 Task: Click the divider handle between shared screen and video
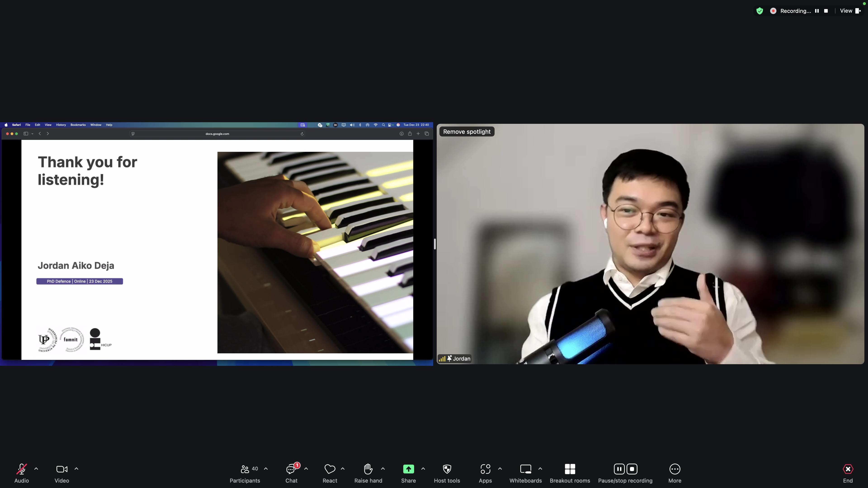pyautogui.click(x=435, y=244)
